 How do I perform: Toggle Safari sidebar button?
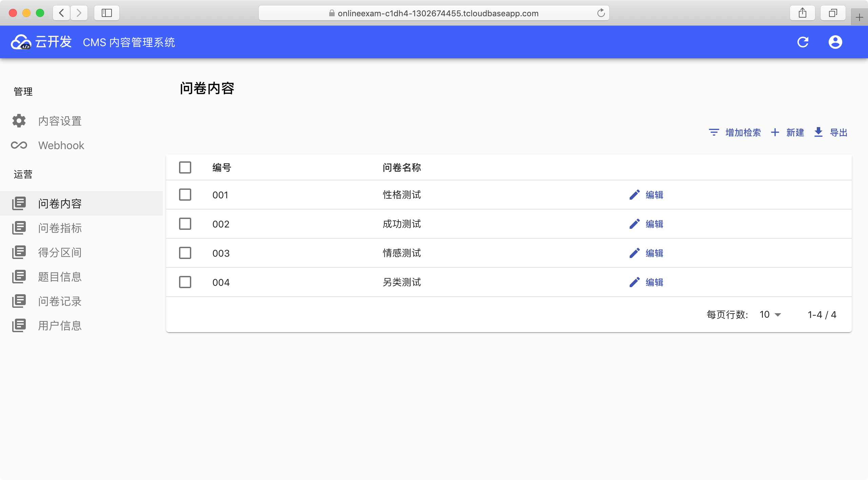(x=106, y=13)
